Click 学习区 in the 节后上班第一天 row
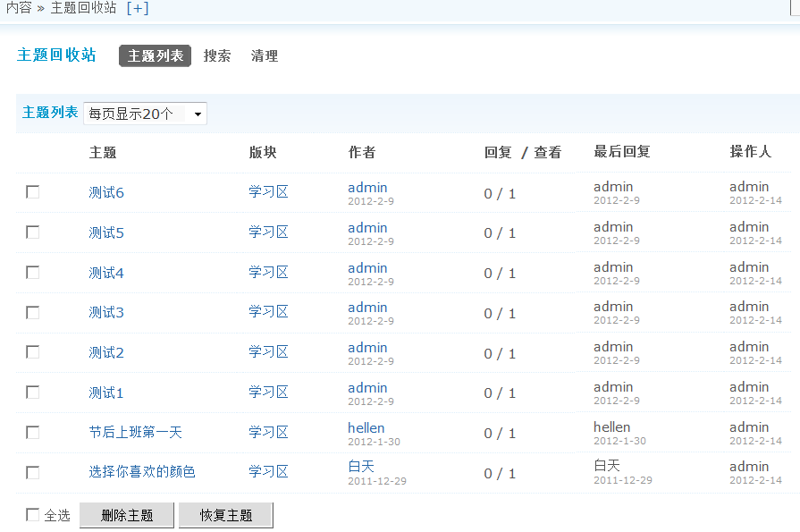The width and height of the screenshot is (800, 532). (x=268, y=433)
